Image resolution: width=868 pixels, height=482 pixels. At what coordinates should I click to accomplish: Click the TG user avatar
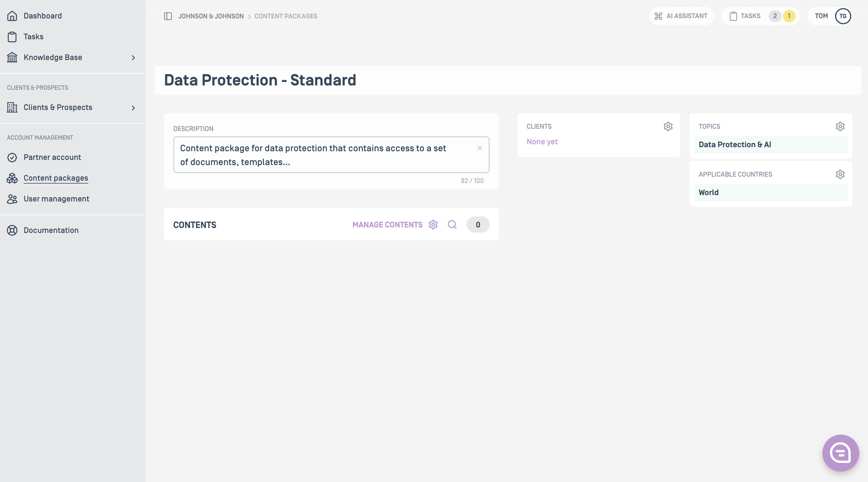[843, 16]
